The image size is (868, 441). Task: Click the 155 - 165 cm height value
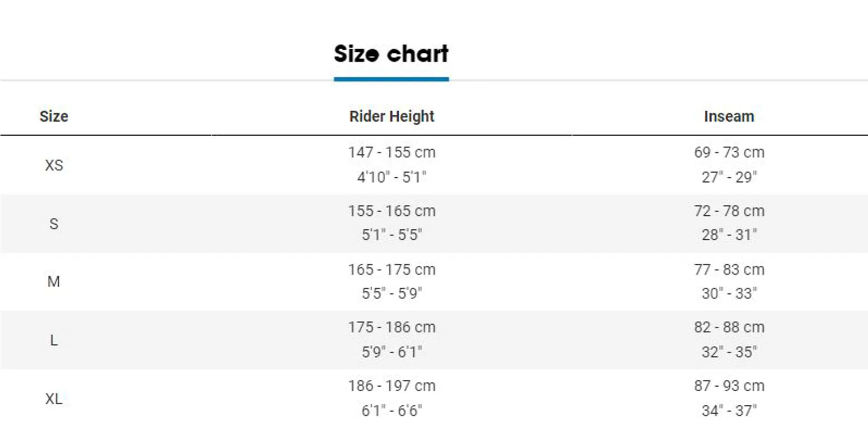click(392, 211)
